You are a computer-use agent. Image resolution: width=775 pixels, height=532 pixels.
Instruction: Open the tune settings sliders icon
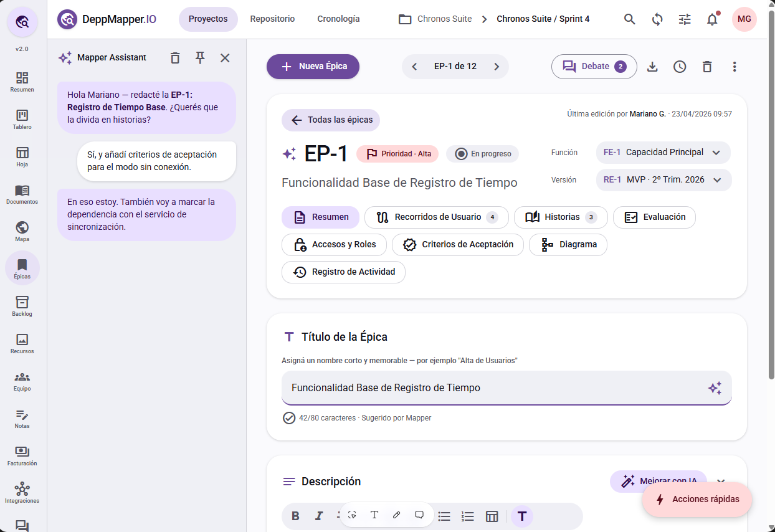click(x=685, y=19)
